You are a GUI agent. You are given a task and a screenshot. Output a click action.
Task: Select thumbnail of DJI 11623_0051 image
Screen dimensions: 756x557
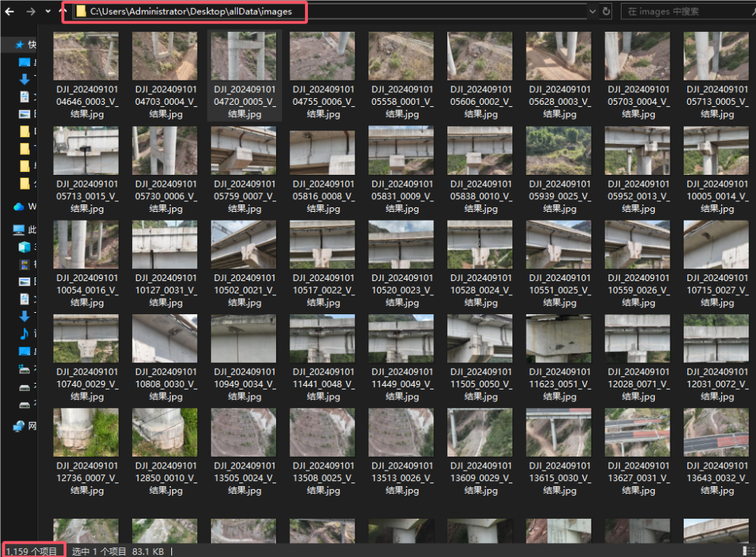[559, 338]
